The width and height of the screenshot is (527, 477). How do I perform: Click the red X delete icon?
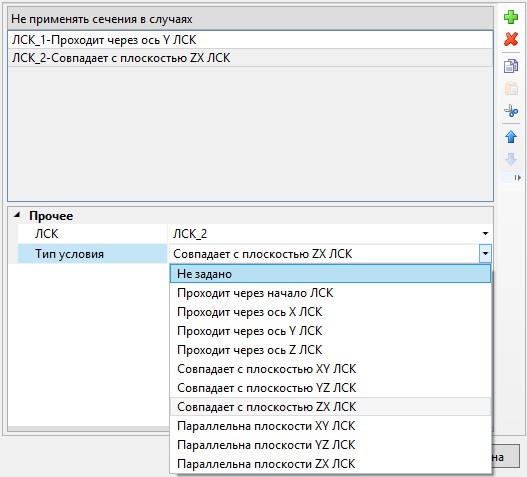[511, 39]
